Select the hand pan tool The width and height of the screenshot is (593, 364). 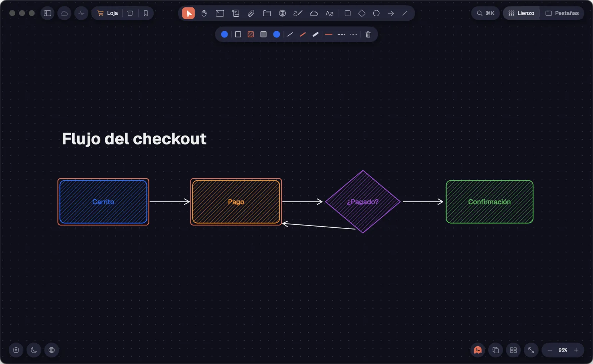coord(204,13)
